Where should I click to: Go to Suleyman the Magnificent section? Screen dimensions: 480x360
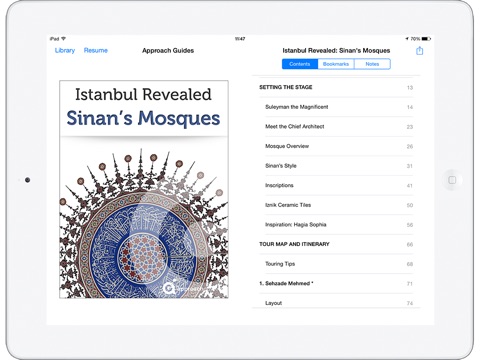pos(339,107)
